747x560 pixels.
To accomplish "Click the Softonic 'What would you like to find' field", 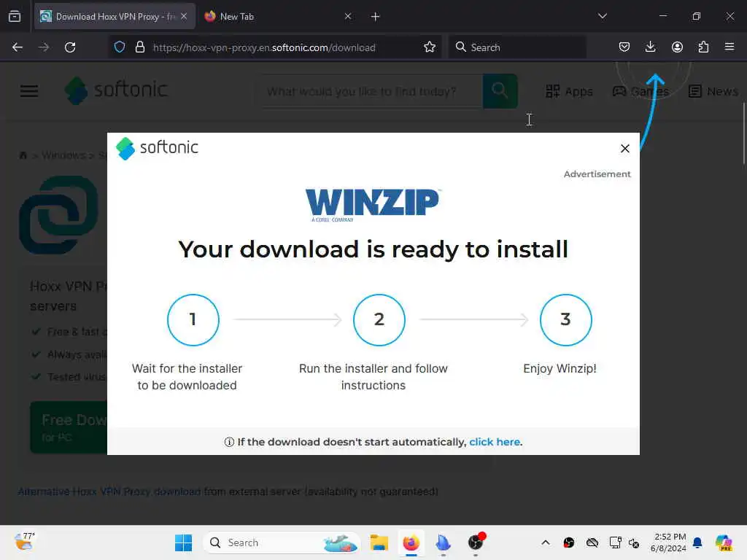I will coord(371,91).
